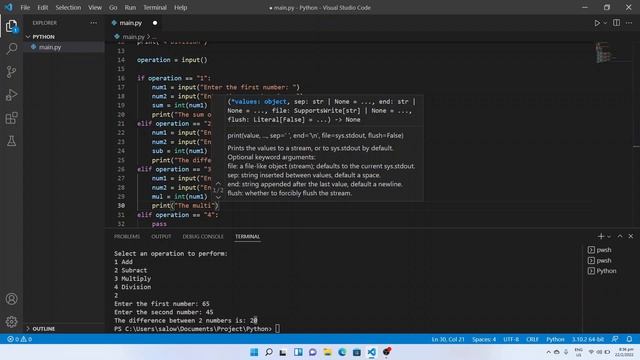Click the VS Code logo in title bar
This screenshot has height=360, width=640.
9,7
